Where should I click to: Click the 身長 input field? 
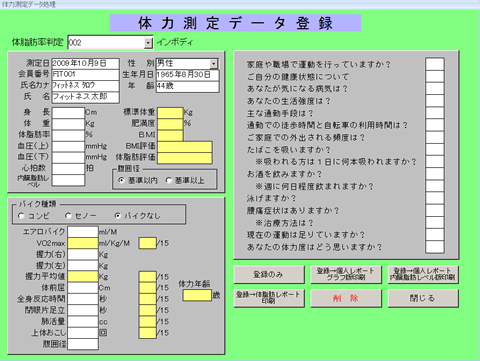[x=68, y=113]
